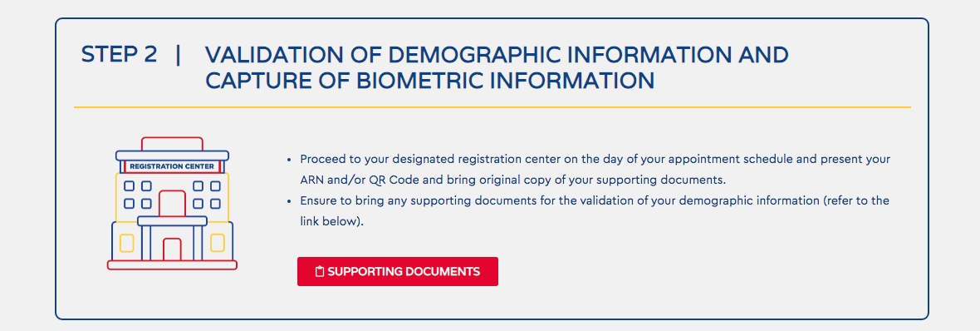Click the registration center building illustration
980x331 pixels.
click(172, 204)
